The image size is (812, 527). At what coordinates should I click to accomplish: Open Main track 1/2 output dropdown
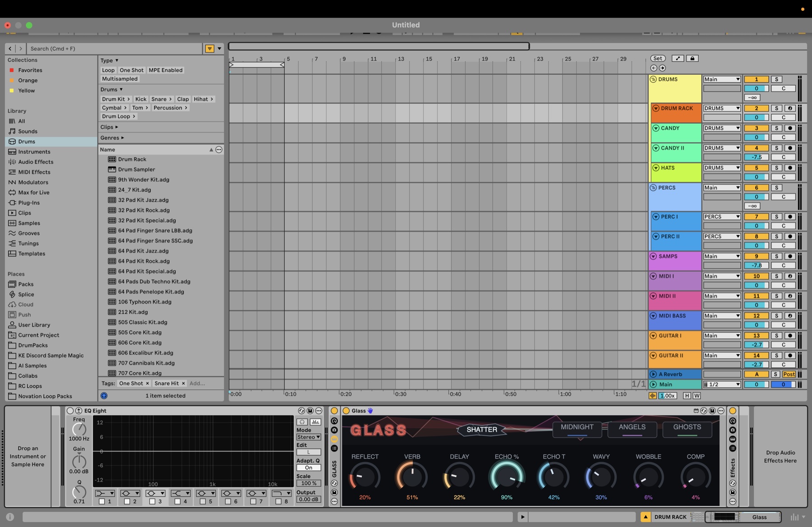722,385
